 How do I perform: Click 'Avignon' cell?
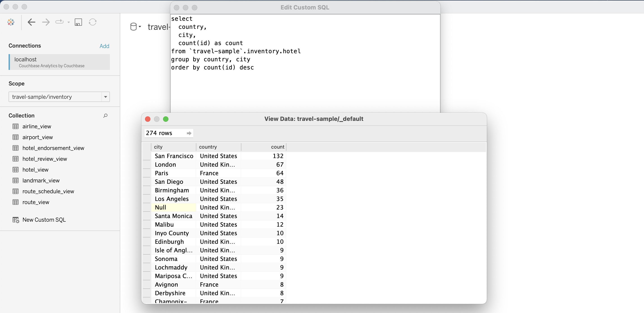[174, 284]
